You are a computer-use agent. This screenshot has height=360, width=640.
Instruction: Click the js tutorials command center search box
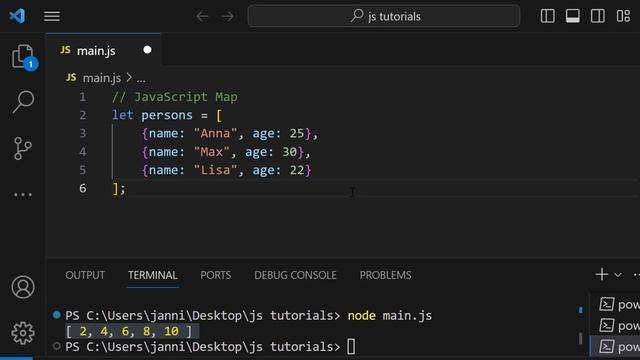pyautogui.click(x=384, y=16)
